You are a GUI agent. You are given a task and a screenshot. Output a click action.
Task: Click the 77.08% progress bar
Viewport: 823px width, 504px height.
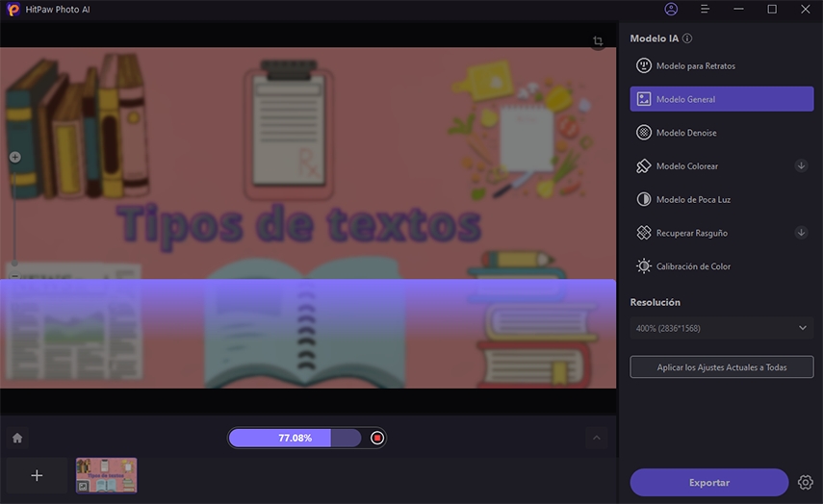(x=295, y=438)
